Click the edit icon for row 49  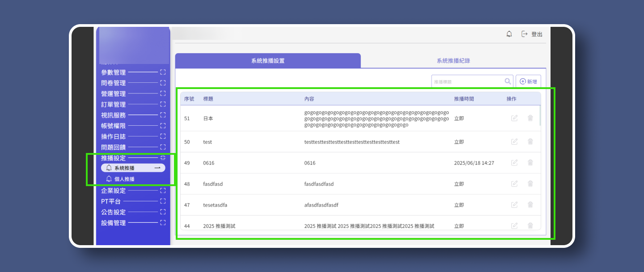click(514, 163)
